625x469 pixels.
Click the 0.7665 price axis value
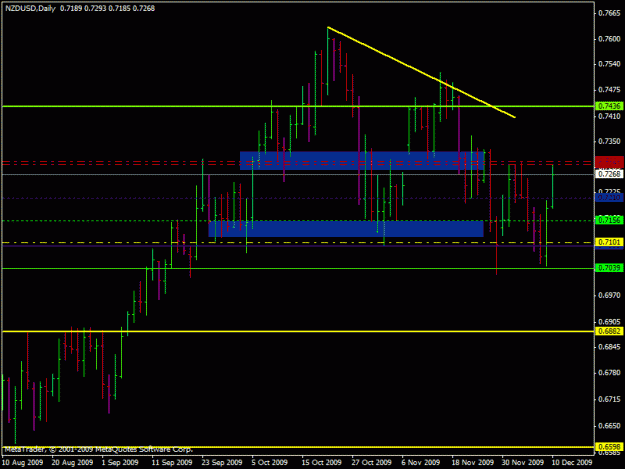[x=609, y=13]
